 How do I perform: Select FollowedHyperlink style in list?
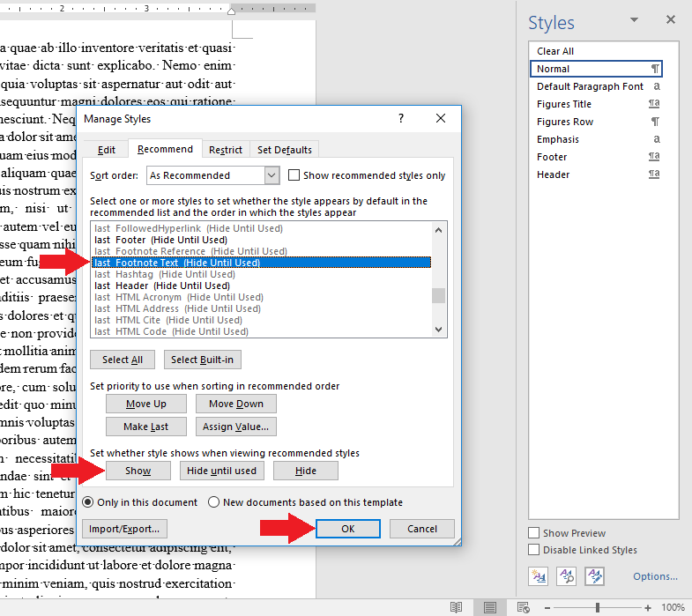point(261,228)
